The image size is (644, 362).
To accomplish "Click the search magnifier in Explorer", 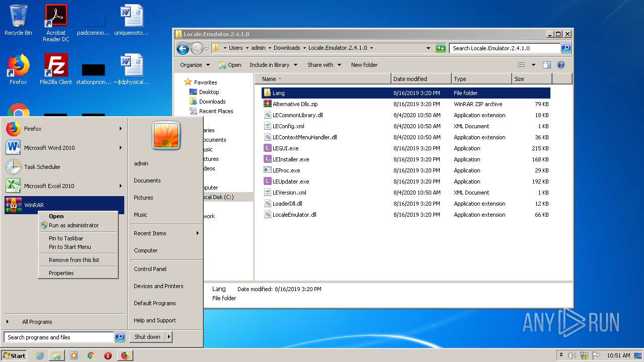I will 566,48.
